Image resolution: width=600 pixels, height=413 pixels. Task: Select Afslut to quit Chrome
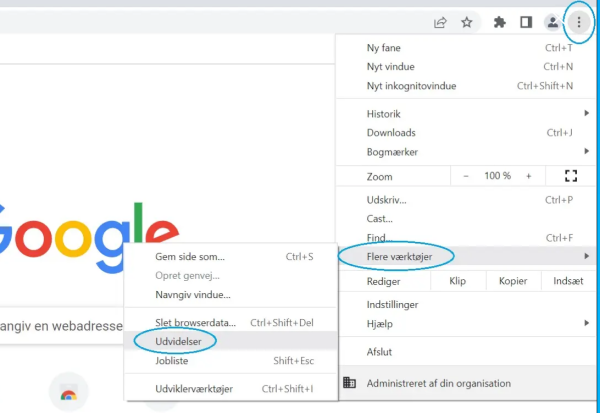point(466,352)
